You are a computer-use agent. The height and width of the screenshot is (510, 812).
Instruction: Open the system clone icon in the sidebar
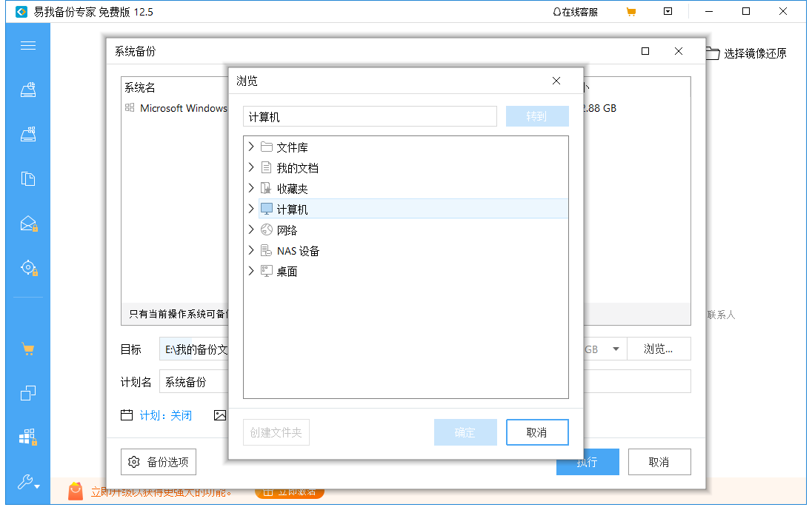tap(28, 393)
